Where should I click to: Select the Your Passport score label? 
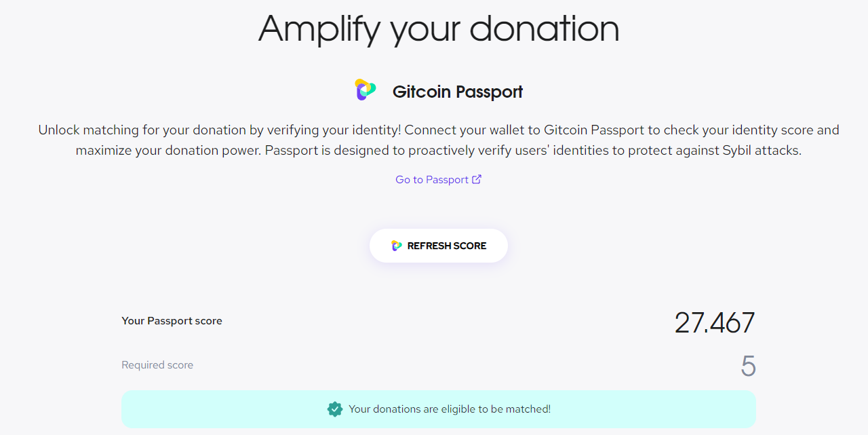(172, 321)
